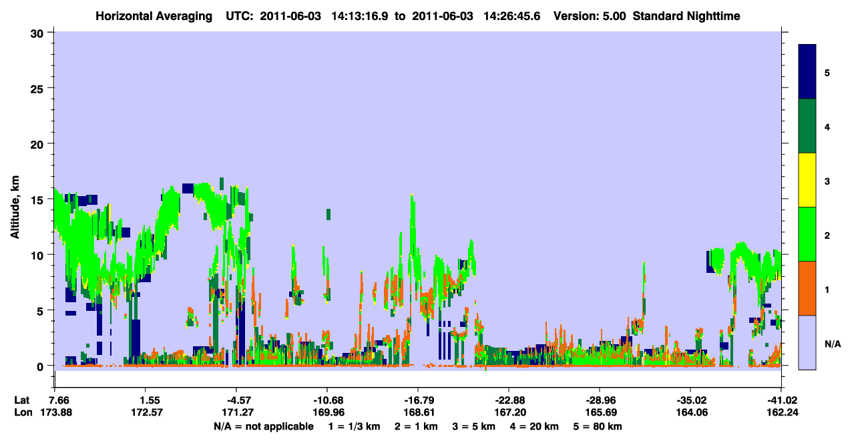Click the y-axis tick label '10'
The width and height of the screenshot is (868, 445).
click(39, 255)
